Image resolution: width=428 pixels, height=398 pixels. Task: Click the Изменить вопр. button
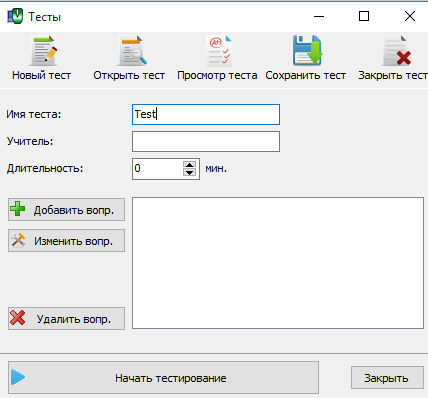[x=66, y=240]
